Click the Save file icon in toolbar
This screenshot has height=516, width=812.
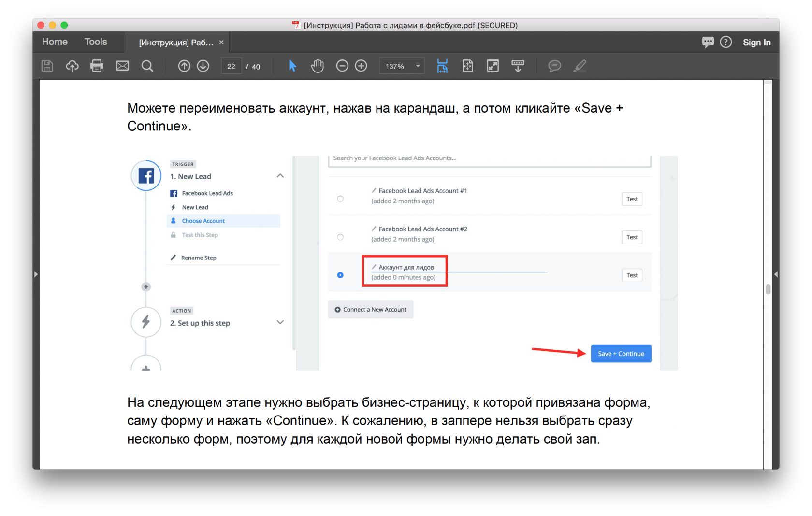(x=47, y=66)
